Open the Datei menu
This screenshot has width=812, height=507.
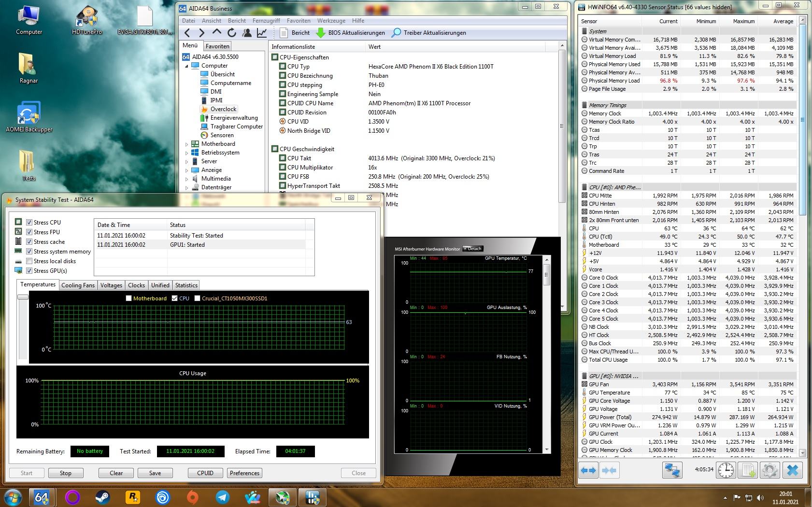point(188,21)
